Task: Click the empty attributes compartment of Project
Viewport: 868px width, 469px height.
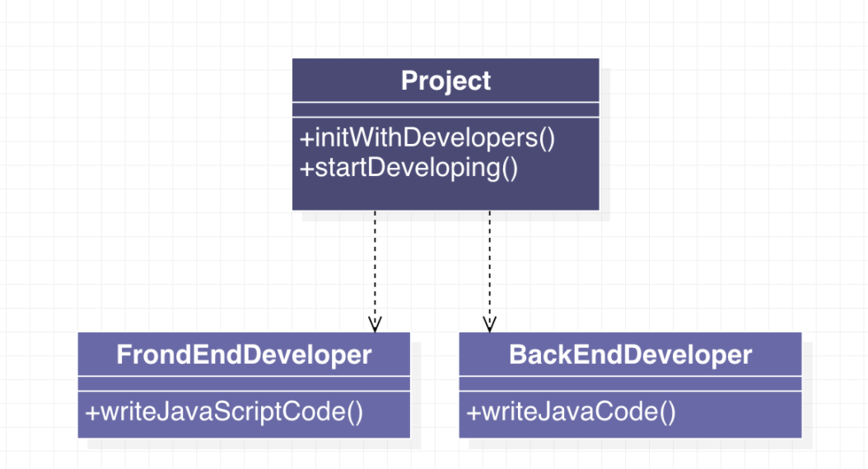Action: 446,110
